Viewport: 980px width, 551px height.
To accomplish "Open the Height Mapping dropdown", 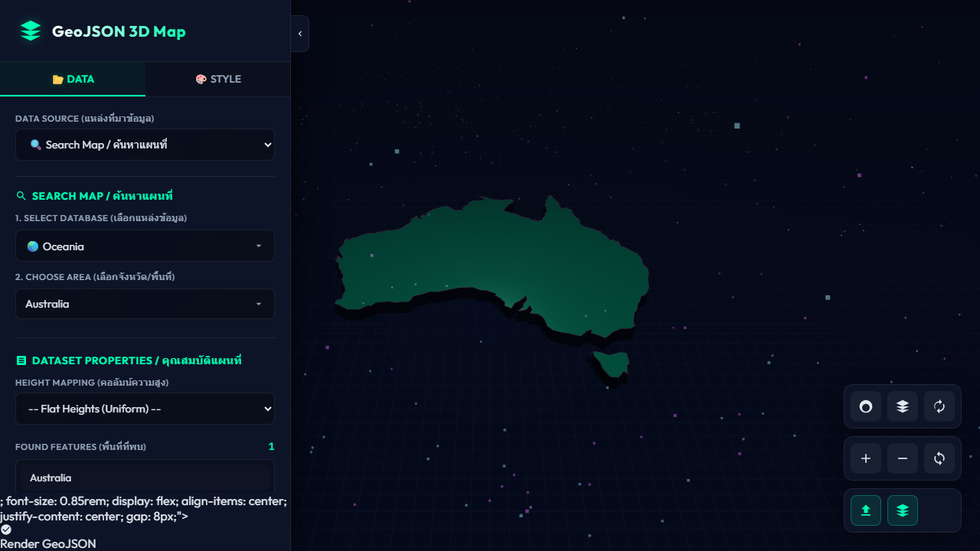I will [145, 409].
